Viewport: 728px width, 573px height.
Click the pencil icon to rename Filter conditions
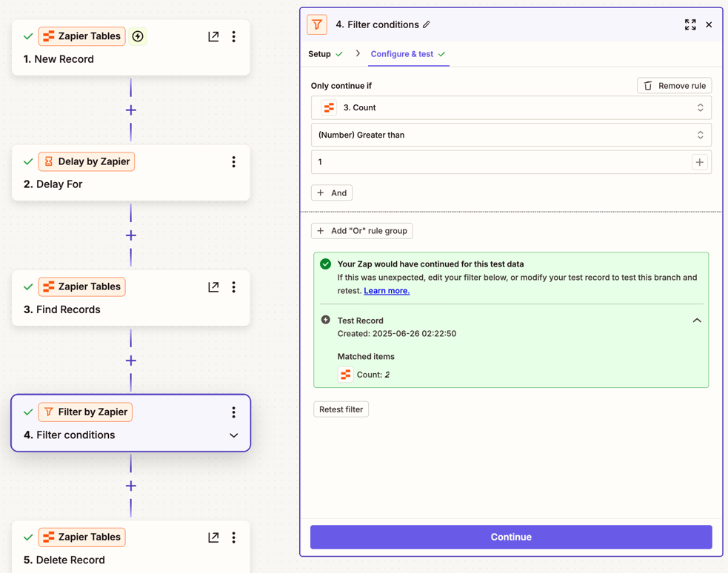tap(427, 24)
